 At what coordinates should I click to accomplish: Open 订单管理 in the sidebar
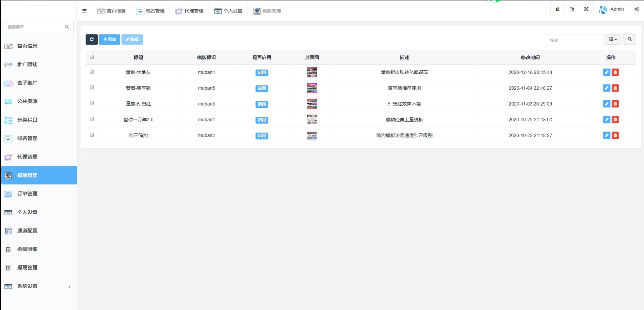click(27, 194)
